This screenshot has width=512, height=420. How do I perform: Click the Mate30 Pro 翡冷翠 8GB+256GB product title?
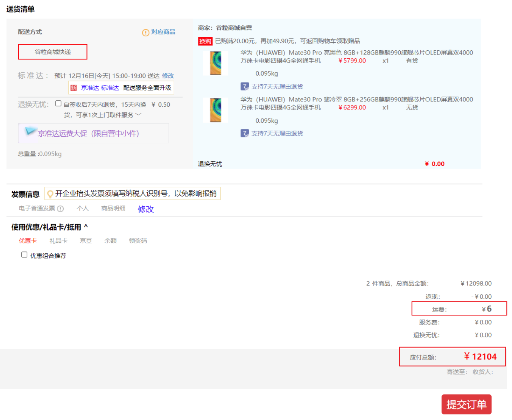point(357,103)
